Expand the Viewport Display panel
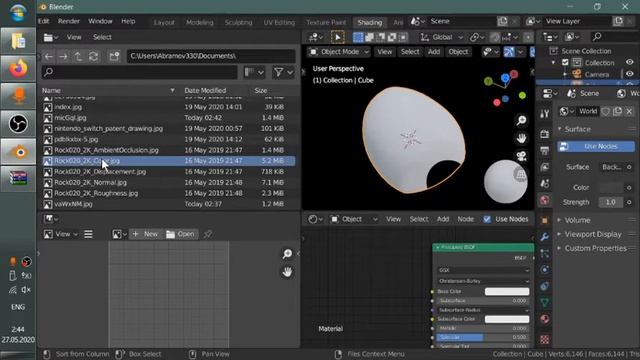The height and width of the screenshot is (360, 640). (x=592, y=234)
